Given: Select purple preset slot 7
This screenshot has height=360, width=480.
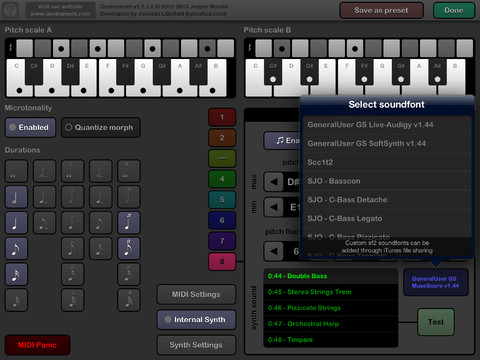Looking at the screenshot, I should click(x=222, y=241).
